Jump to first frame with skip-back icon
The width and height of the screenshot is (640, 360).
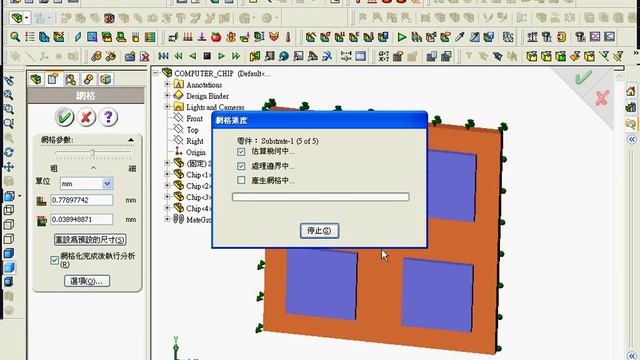163,56
